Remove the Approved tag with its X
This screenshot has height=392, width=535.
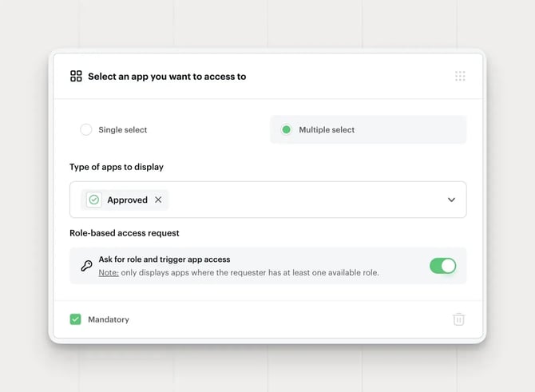click(x=158, y=200)
